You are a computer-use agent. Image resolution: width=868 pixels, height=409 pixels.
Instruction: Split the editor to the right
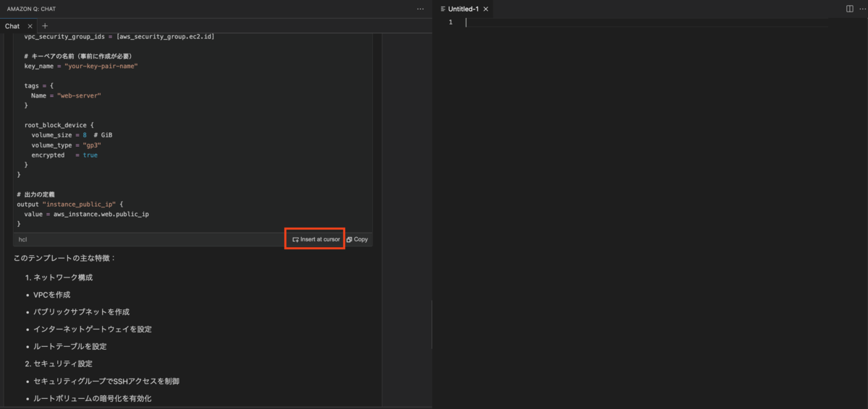coord(850,9)
